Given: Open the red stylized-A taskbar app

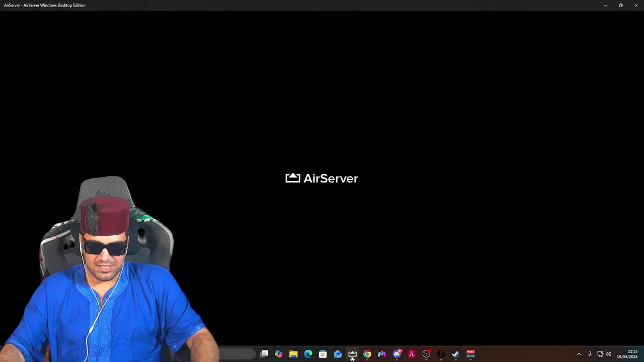Looking at the screenshot, I should tap(412, 354).
